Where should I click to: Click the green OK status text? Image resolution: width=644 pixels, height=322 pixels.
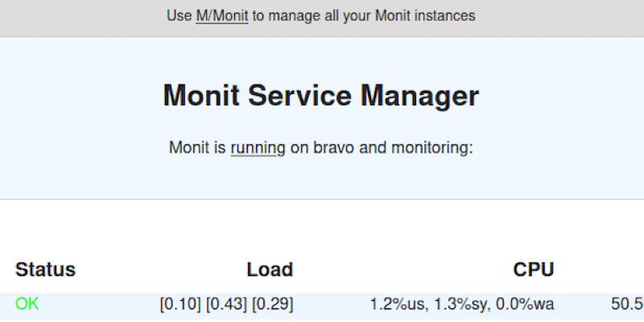(27, 304)
